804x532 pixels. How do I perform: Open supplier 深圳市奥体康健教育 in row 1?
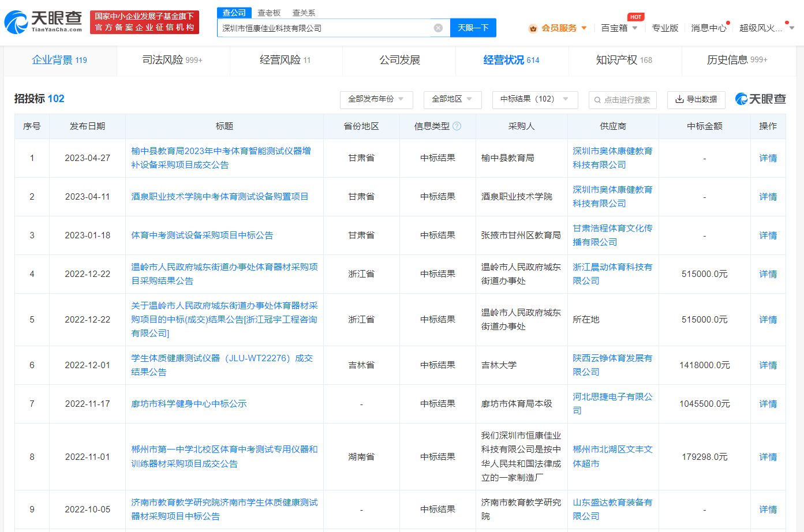(x=612, y=158)
